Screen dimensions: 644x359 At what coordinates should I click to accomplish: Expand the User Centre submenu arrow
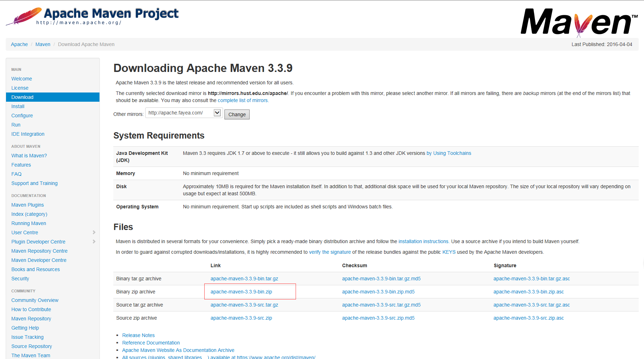(x=94, y=232)
